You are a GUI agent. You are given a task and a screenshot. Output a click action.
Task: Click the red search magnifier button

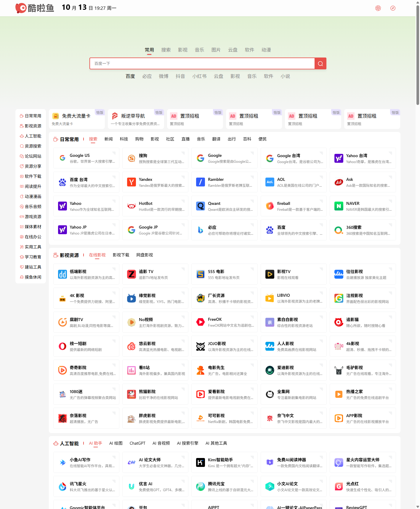320,63
